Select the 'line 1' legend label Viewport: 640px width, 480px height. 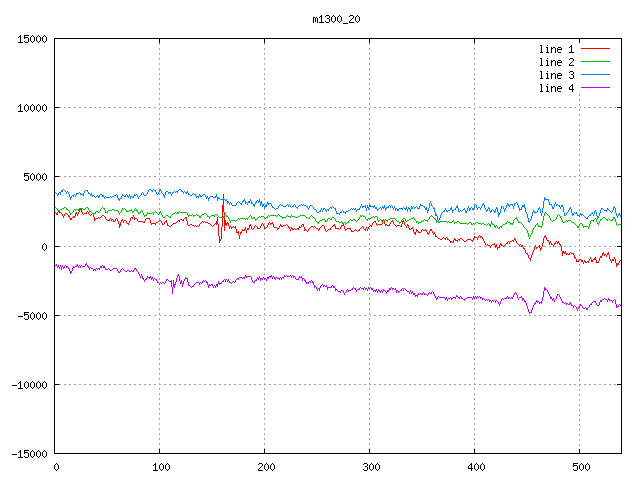pyautogui.click(x=556, y=49)
